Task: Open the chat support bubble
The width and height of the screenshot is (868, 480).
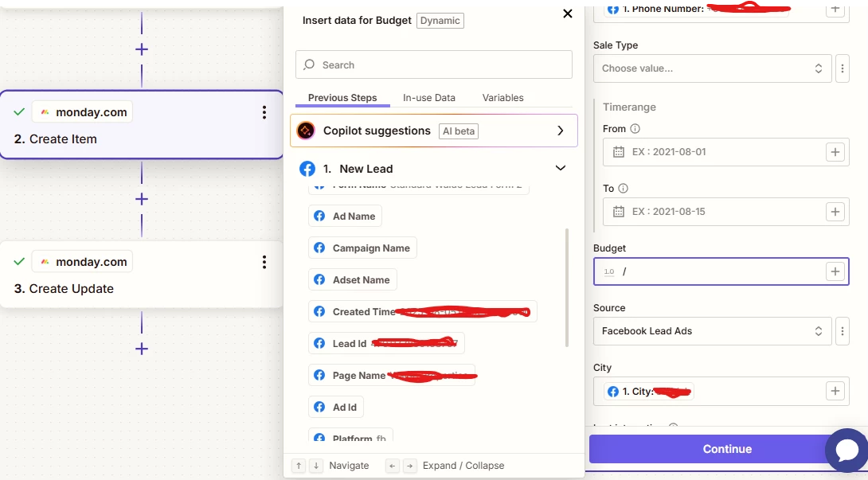Action: [x=846, y=451]
